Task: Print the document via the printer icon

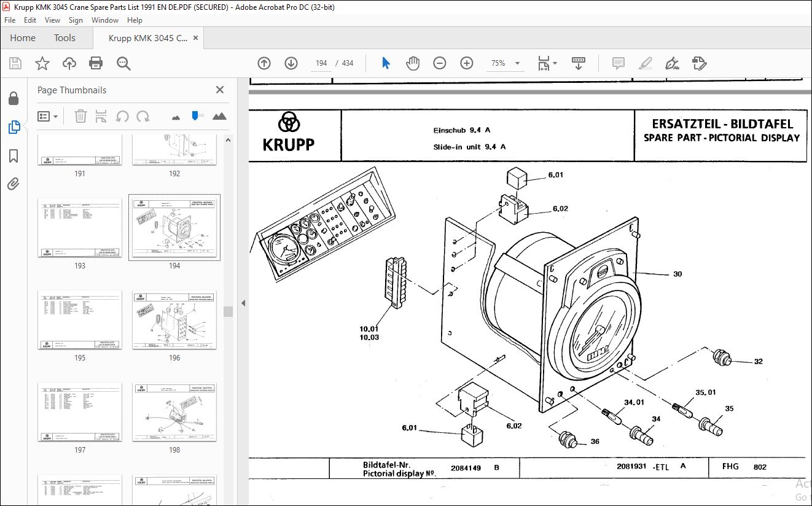Action: pyautogui.click(x=96, y=63)
